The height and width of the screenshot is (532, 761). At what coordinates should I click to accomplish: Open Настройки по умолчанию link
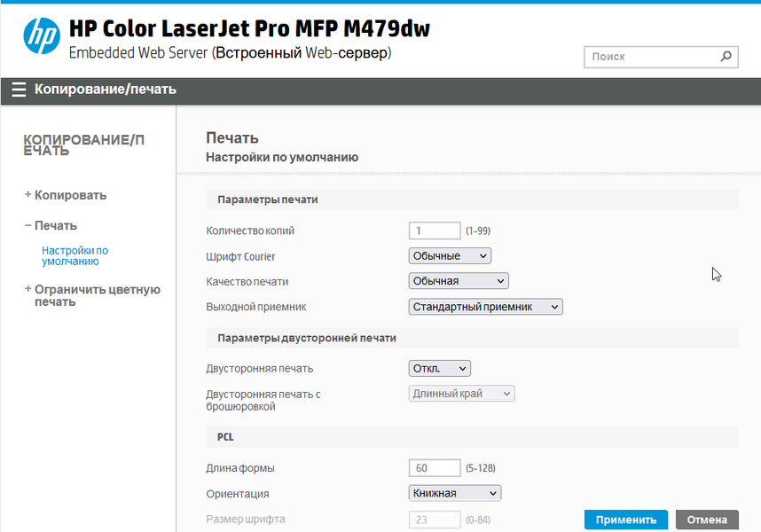(75, 255)
